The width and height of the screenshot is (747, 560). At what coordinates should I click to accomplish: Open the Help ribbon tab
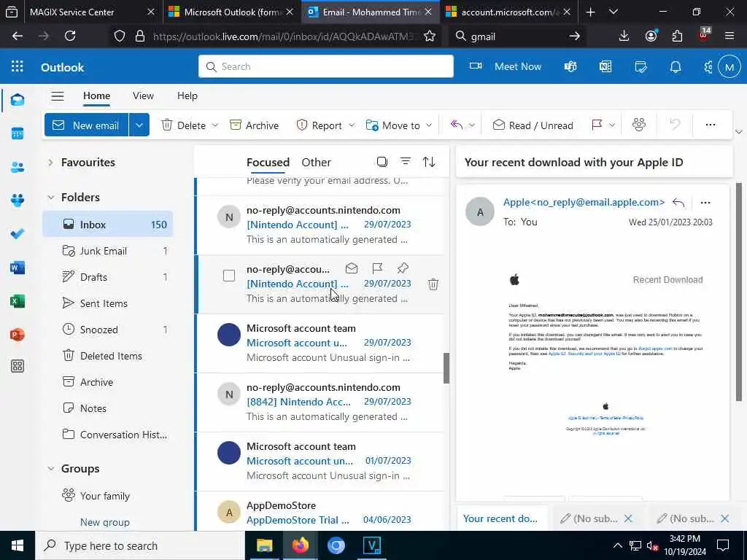click(187, 96)
